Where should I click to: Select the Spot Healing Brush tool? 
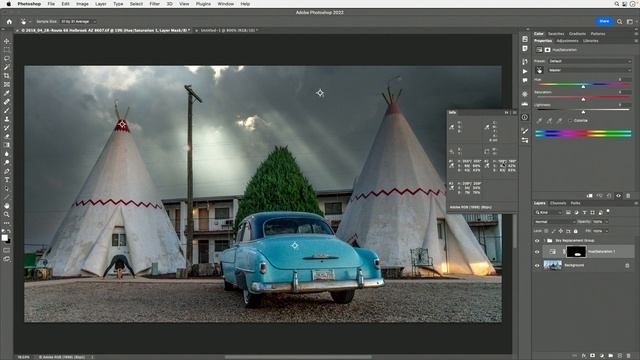tap(7, 102)
